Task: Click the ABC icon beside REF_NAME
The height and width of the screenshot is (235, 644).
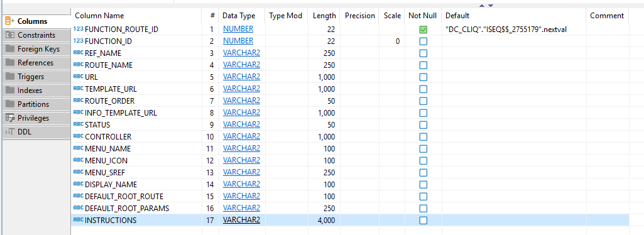Action: [78, 53]
